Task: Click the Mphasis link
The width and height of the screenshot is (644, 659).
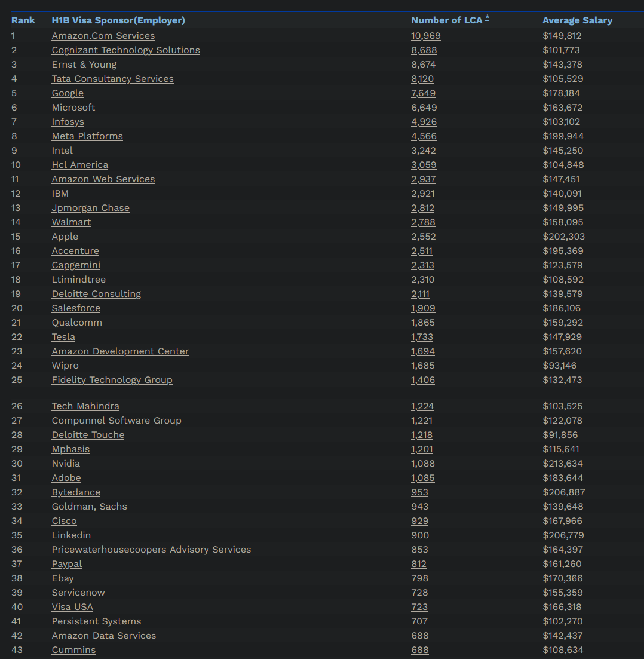Action: [x=70, y=449]
